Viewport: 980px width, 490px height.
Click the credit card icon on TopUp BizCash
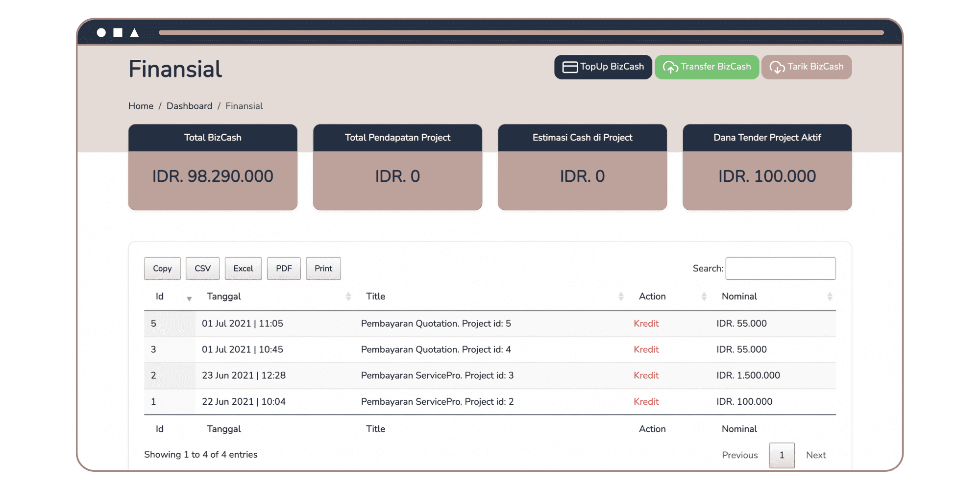coord(569,67)
